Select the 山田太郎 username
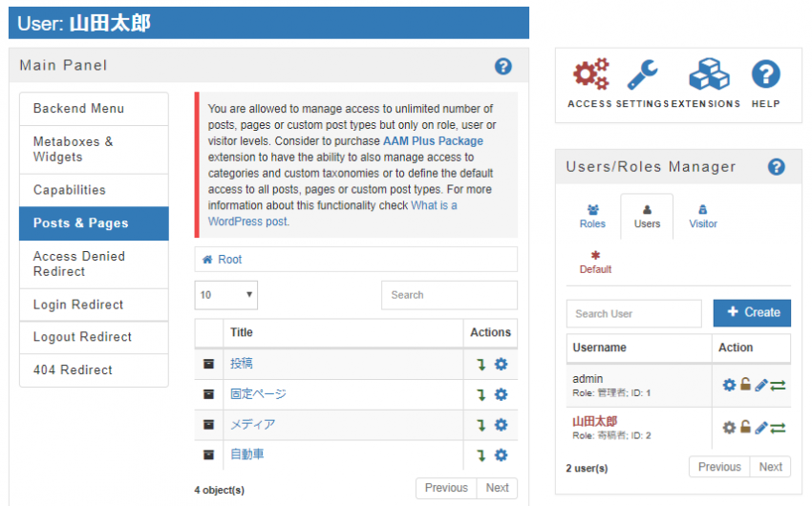This screenshot has height=506, width=812. [x=594, y=421]
